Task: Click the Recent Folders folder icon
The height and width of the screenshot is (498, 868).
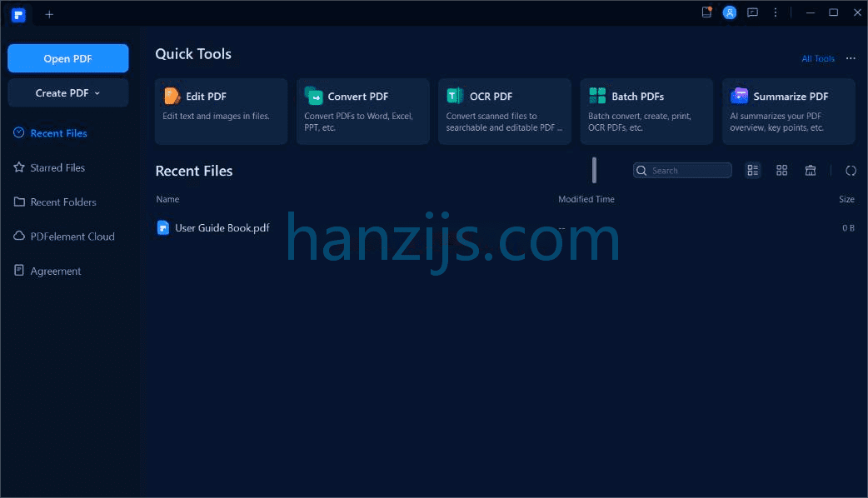Action: pyautogui.click(x=19, y=202)
